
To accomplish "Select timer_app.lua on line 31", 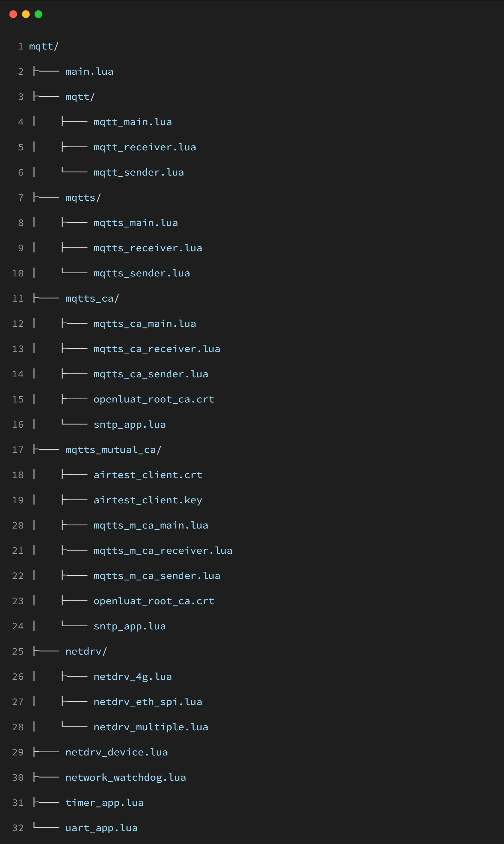I will coord(104,802).
